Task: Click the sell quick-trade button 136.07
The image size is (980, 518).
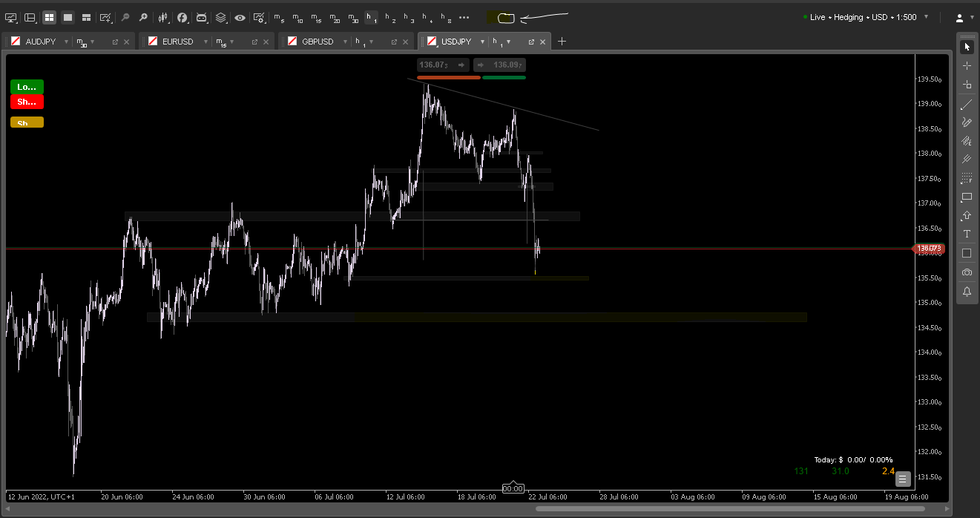Action: tap(443, 65)
